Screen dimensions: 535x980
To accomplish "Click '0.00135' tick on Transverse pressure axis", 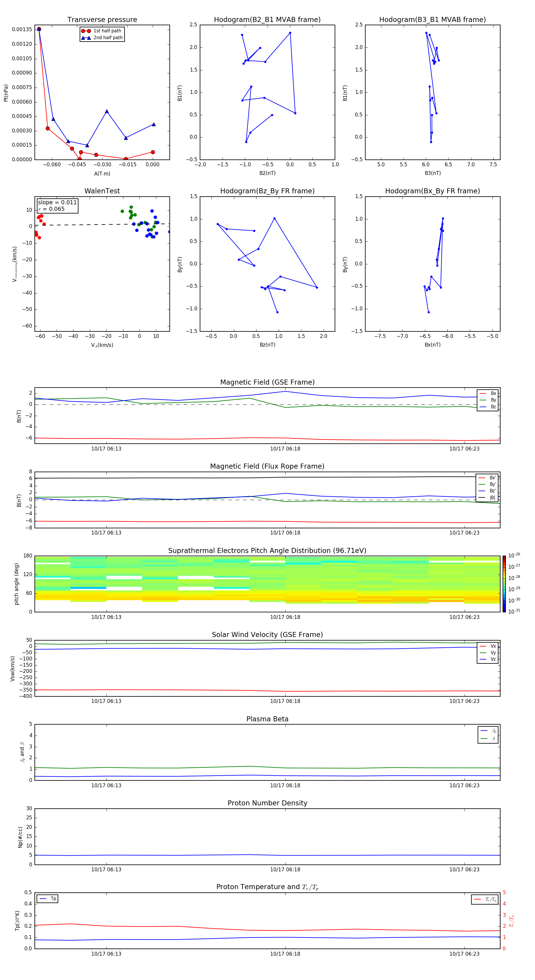I will [x=22, y=29].
